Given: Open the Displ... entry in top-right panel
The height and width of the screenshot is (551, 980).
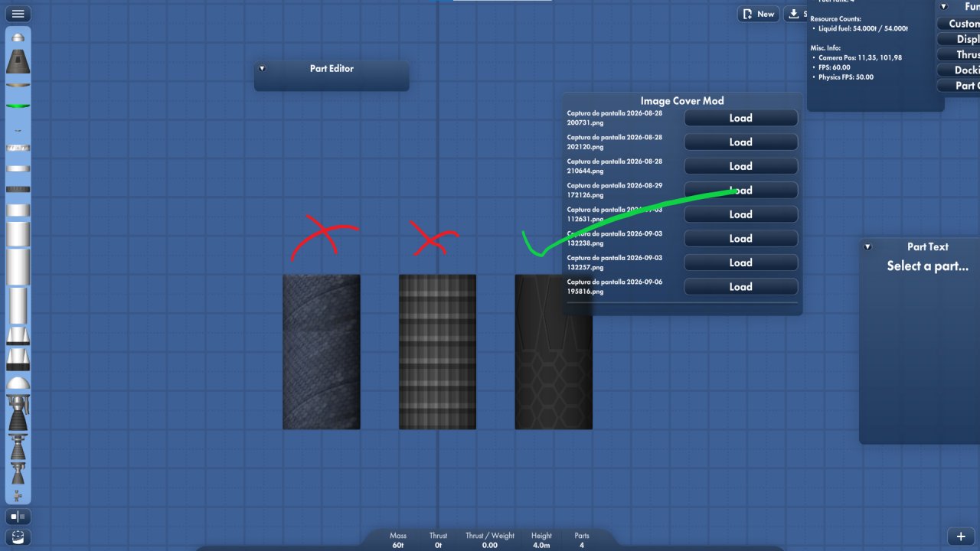Looking at the screenshot, I should (x=959, y=39).
